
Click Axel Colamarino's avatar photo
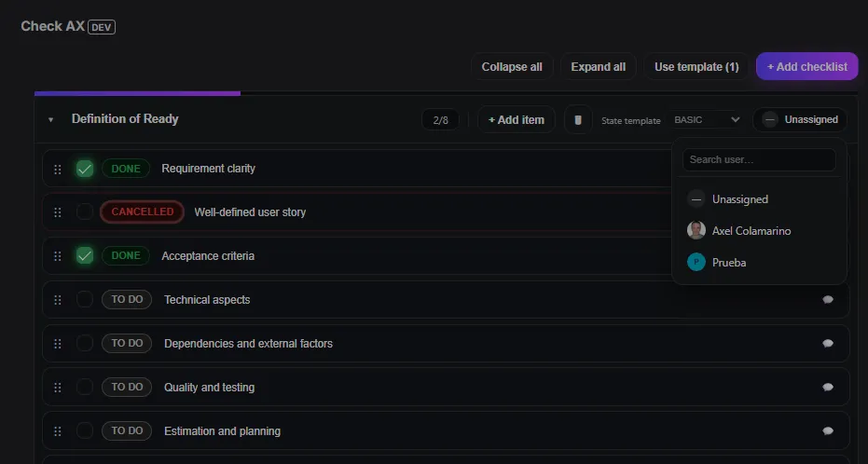[x=696, y=231]
